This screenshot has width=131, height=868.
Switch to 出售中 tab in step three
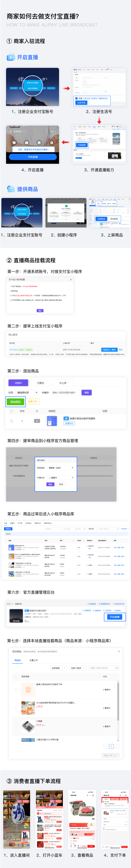click(x=18, y=383)
